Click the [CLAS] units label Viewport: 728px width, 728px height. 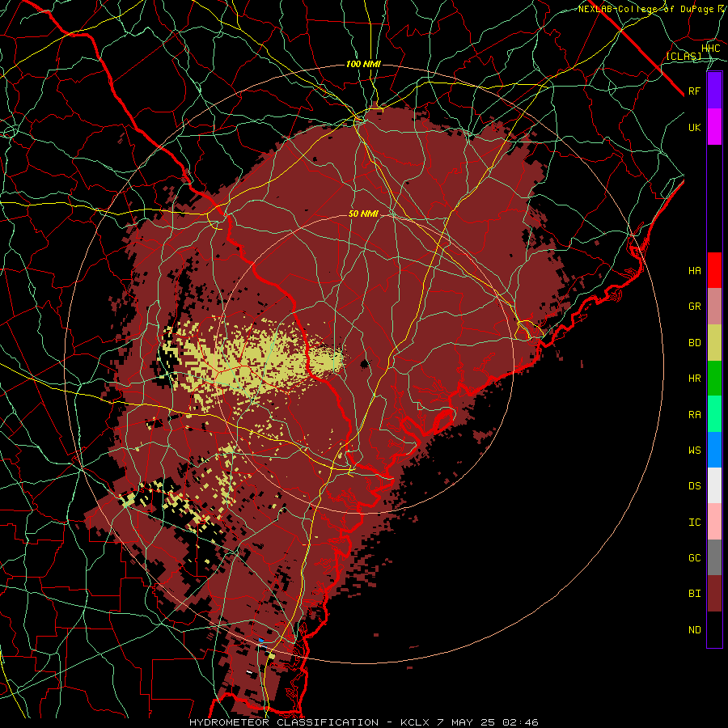pos(684,57)
